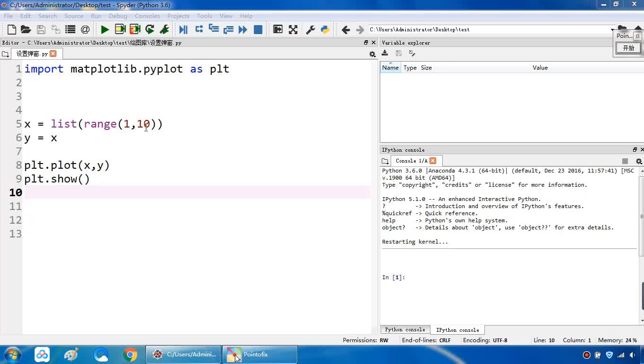Start debugging with the Debug file icon
This screenshot has width=644, height=364.
point(183,29)
